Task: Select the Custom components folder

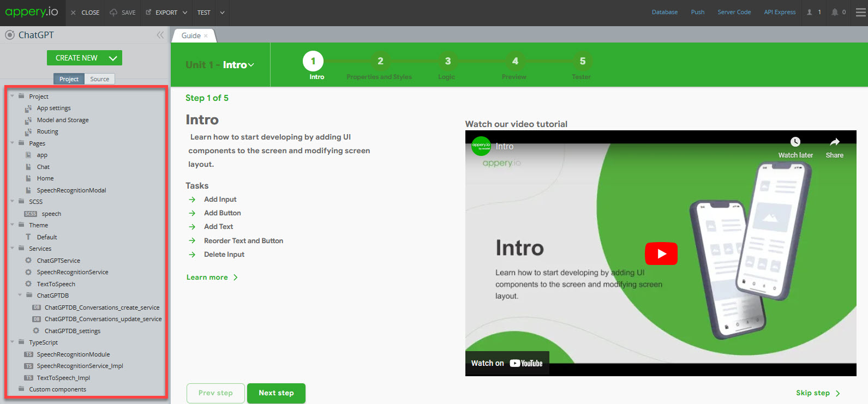Action: click(57, 389)
